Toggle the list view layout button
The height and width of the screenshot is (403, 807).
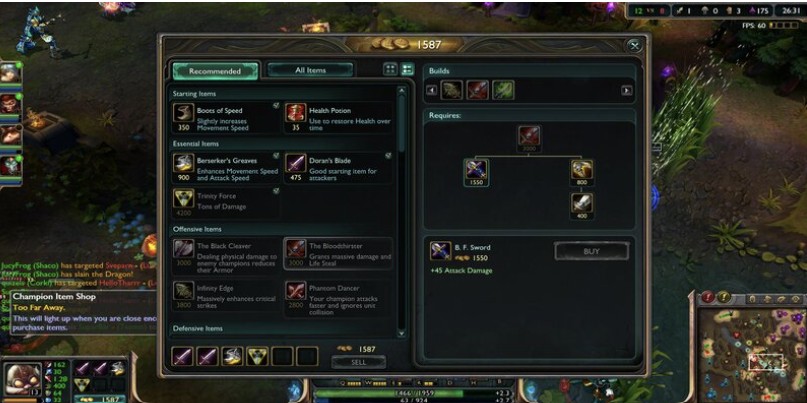(408, 69)
